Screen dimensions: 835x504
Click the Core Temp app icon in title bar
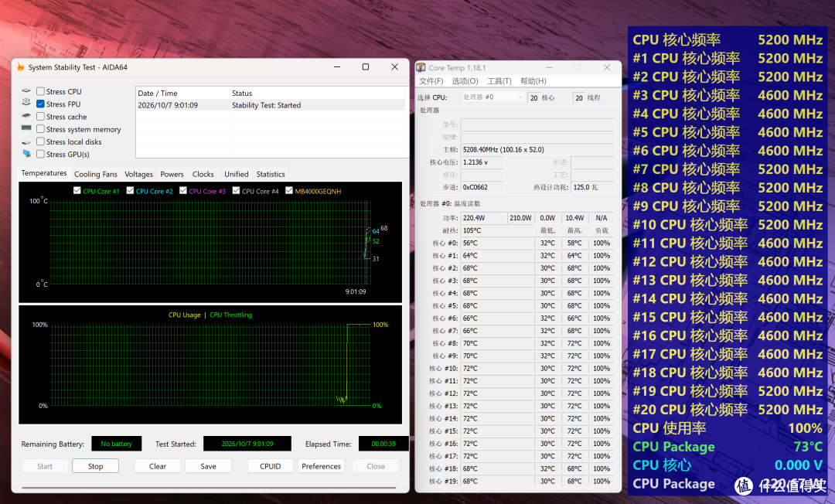[x=421, y=67]
